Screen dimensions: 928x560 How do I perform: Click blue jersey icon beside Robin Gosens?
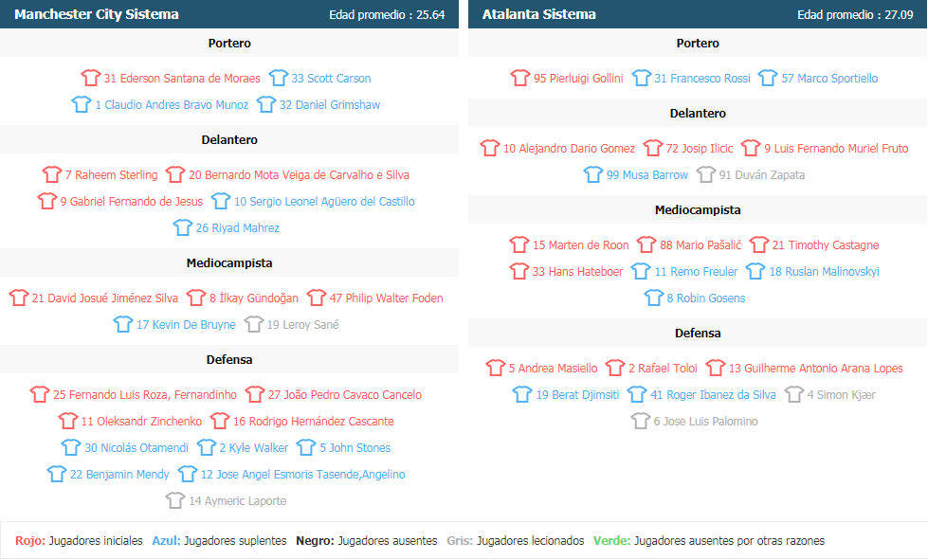[x=654, y=298]
